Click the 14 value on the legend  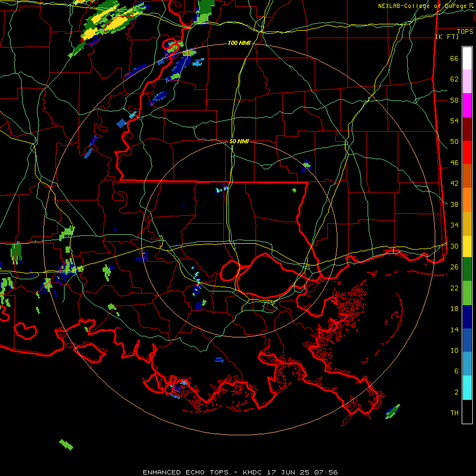[454, 329]
